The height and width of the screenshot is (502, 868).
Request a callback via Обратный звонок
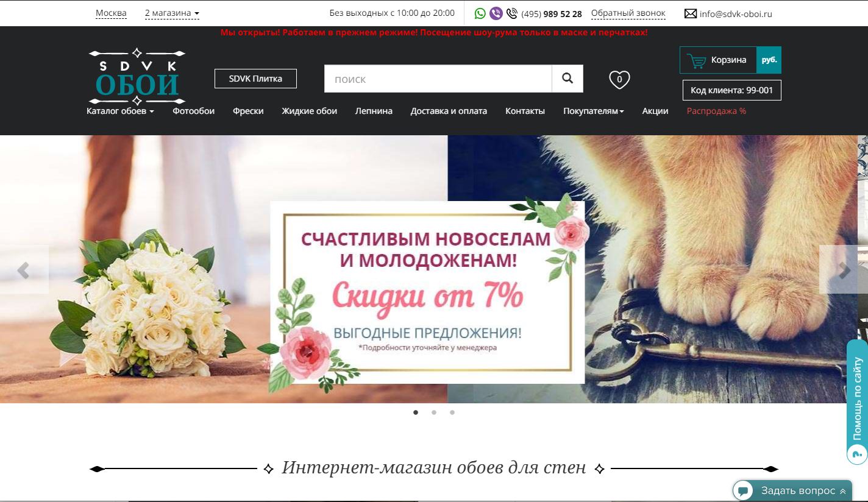(x=628, y=13)
